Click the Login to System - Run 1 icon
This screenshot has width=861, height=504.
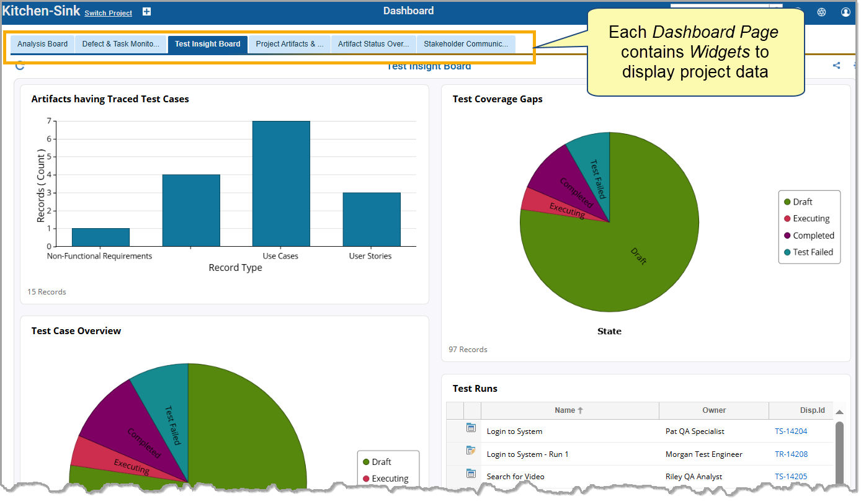point(471,451)
